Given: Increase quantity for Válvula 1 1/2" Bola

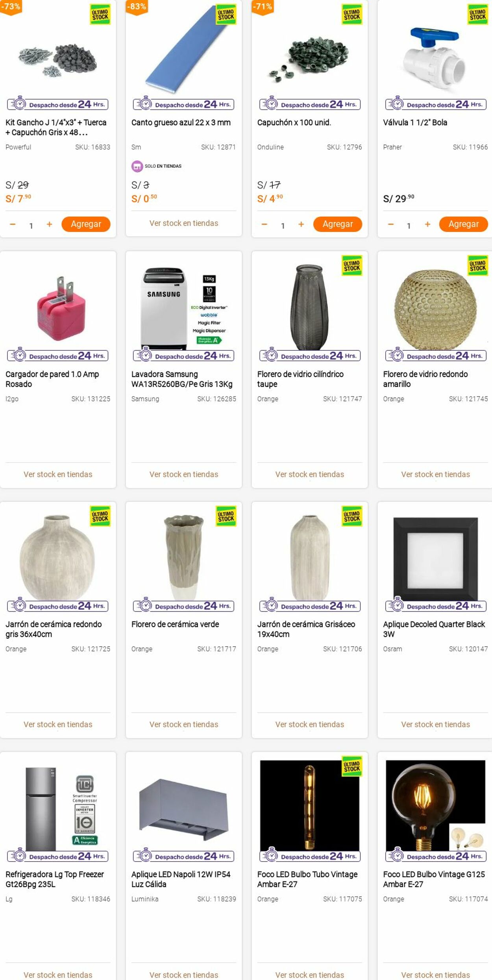Looking at the screenshot, I should (x=427, y=224).
